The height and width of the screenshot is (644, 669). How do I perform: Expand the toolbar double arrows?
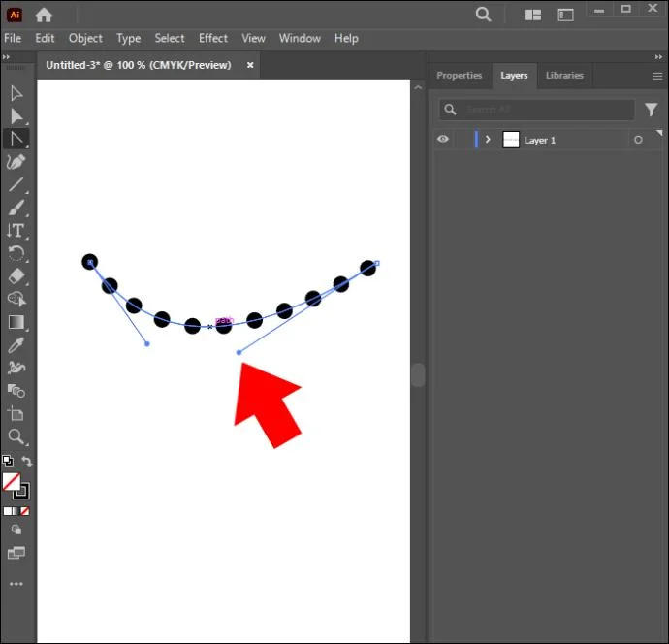click(6, 57)
